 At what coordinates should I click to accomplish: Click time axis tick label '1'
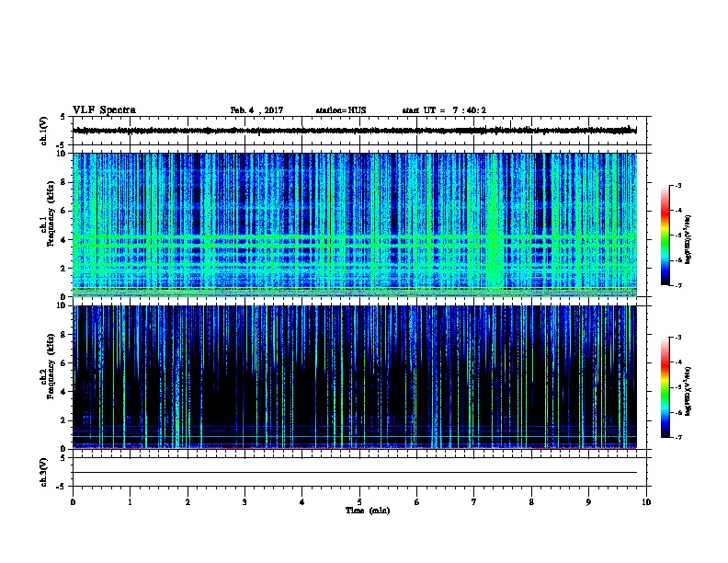pos(130,502)
